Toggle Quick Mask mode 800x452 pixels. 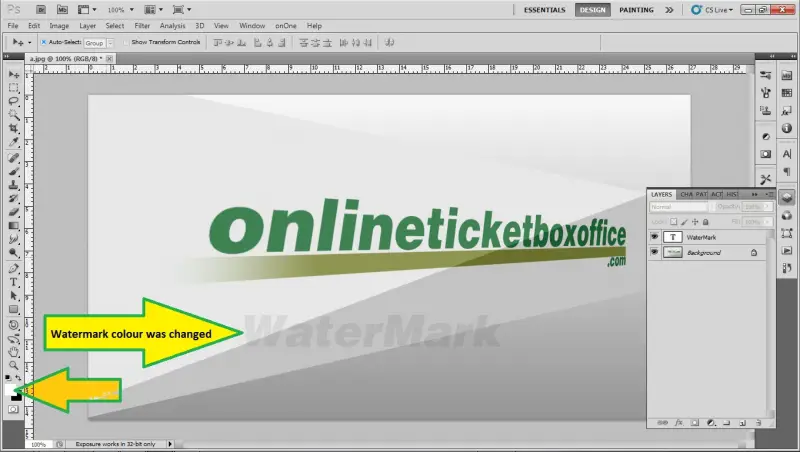(x=13, y=409)
